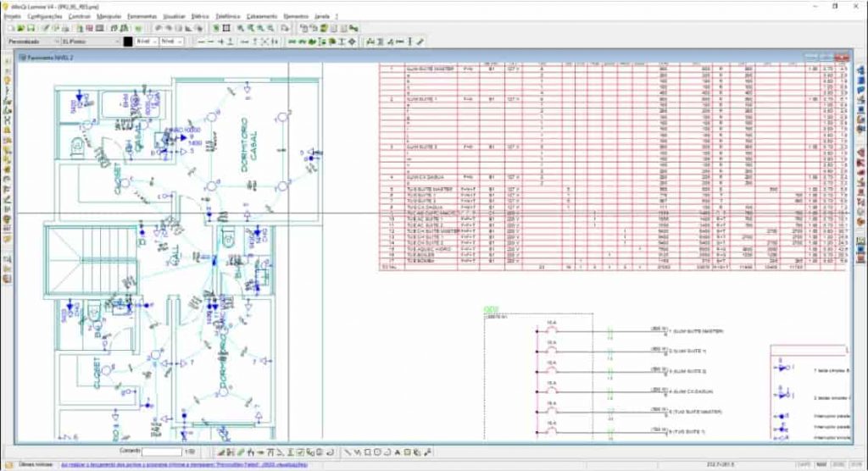Click the diamond-shaped icon in second toolbar
The width and height of the screenshot is (868, 471).
click(352, 42)
